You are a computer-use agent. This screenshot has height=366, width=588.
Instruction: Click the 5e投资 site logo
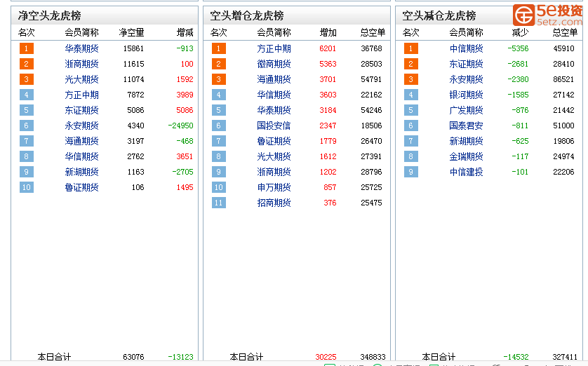[x=548, y=15]
